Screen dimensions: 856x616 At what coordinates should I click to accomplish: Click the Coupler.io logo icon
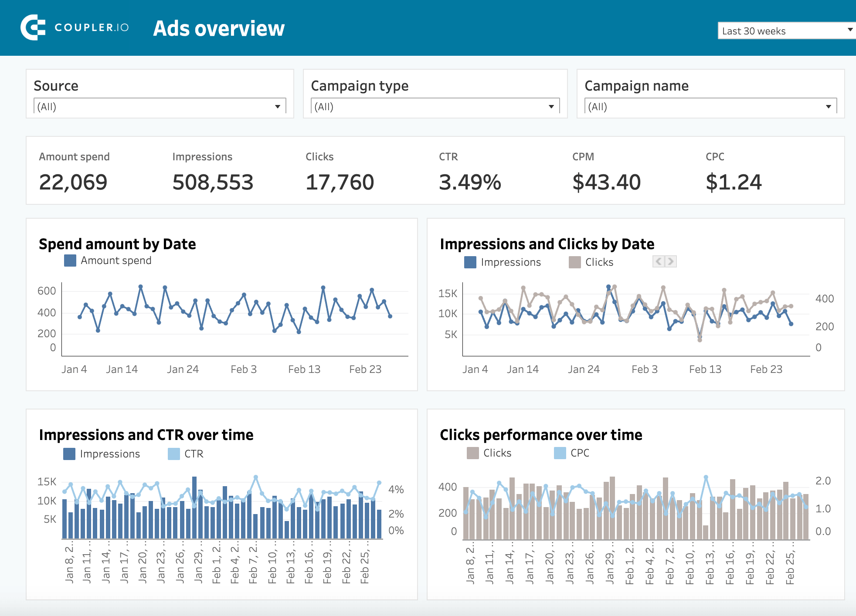[33, 27]
